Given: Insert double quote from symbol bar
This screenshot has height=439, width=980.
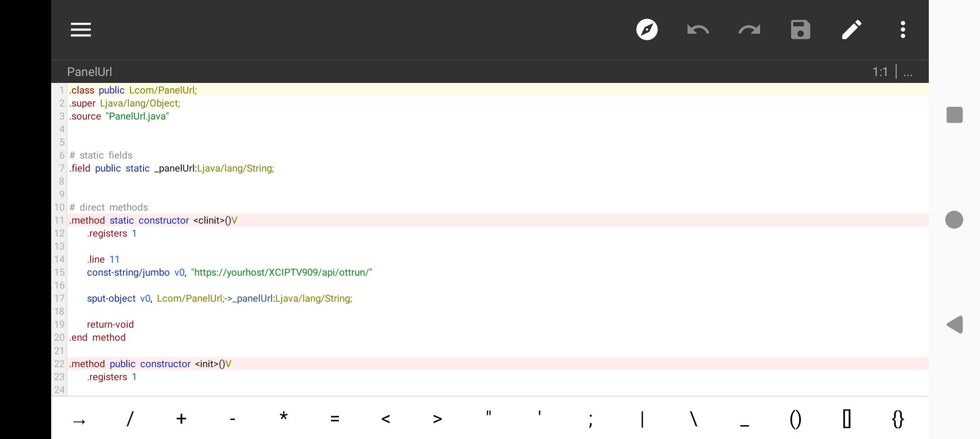Looking at the screenshot, I should 488,419.
